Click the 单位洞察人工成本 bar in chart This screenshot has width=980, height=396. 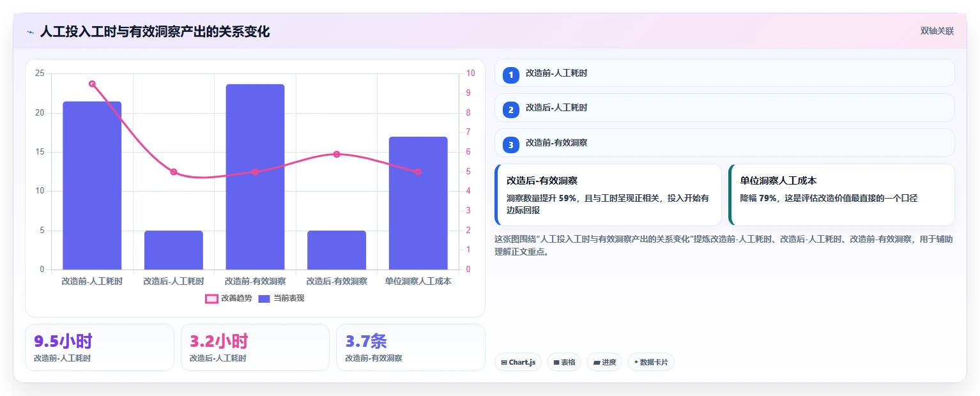(x=418, y=203)
